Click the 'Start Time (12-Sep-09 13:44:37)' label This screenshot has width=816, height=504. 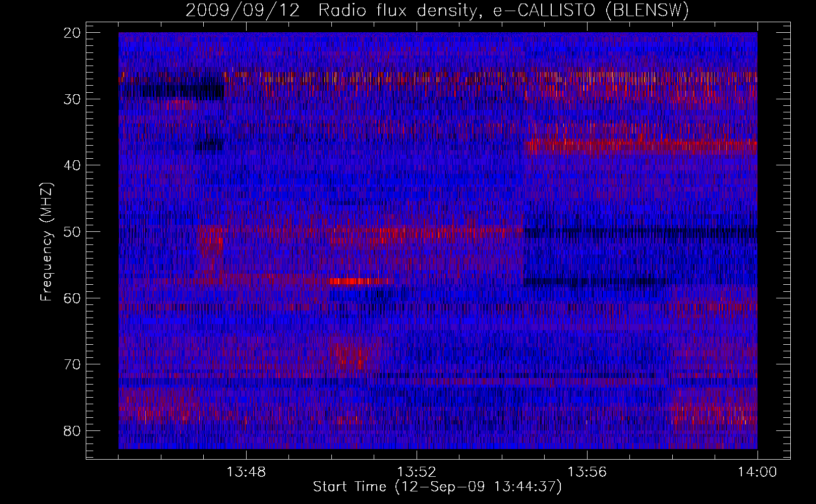click(x=437, y=487)
